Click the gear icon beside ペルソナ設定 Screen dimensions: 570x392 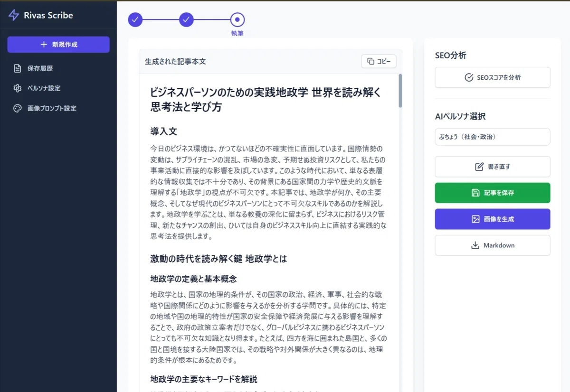(x=18, y=88)
